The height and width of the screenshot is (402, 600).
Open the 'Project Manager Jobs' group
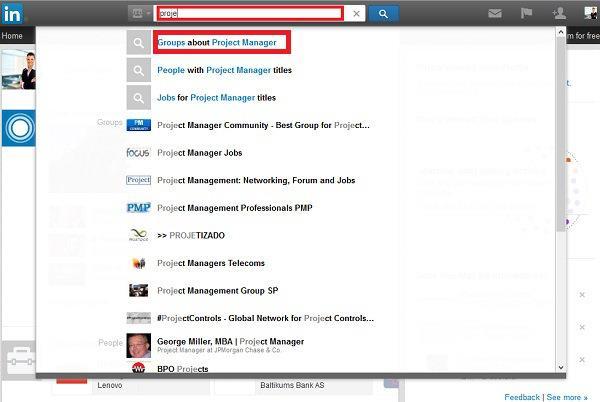200,153
